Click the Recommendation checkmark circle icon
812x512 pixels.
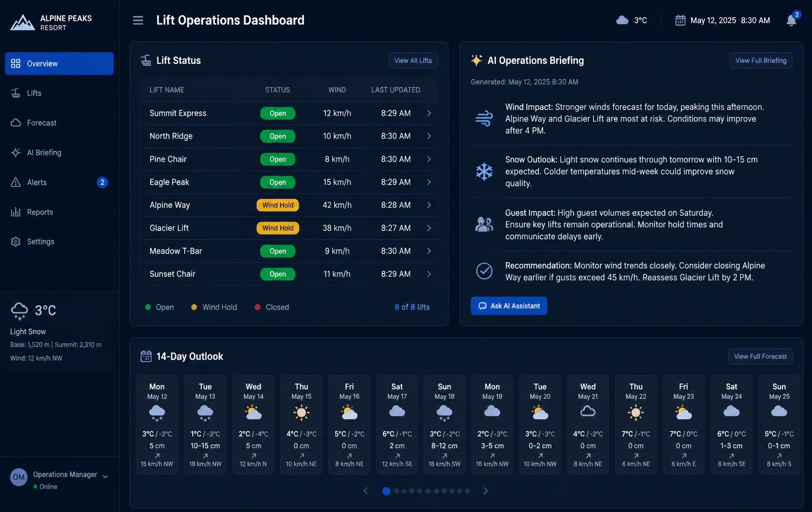[x=484, y=271]
